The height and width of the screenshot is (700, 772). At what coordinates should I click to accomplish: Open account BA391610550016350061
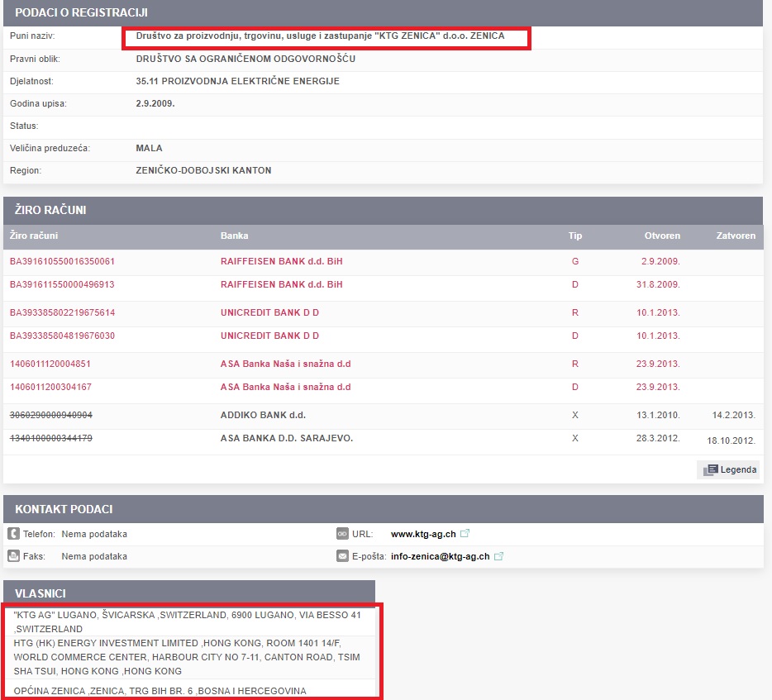[62, 261]
